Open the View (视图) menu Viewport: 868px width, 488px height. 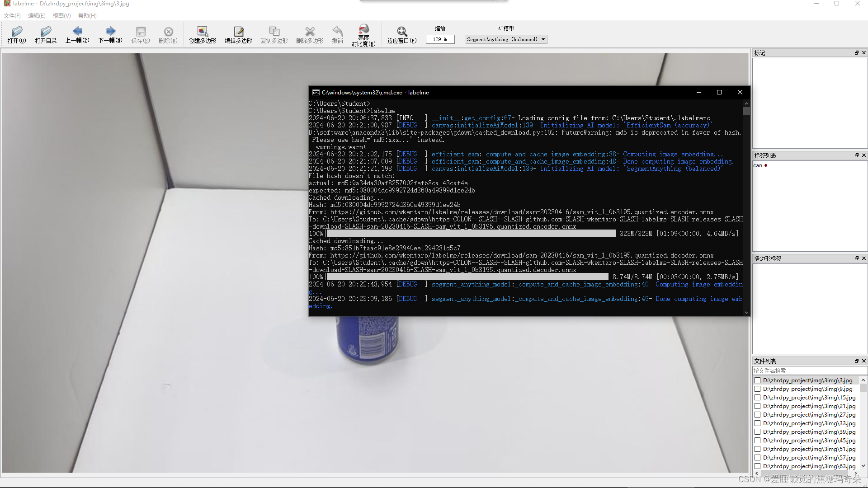61,15
